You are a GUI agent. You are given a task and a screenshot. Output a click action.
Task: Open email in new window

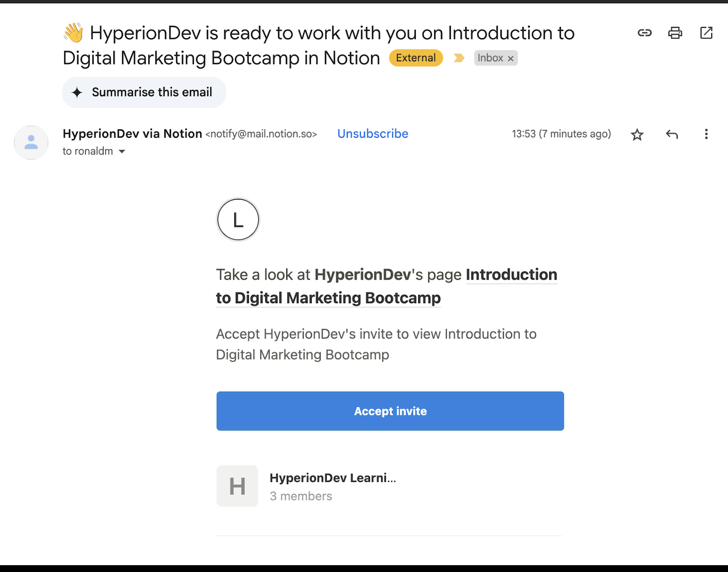click(706, 33)
